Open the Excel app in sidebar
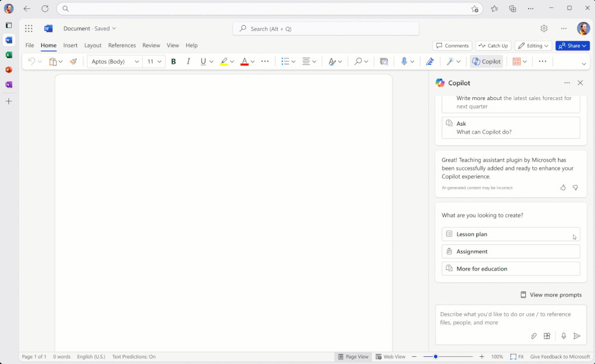Screen dimensions: 595x364 point(8,55)
